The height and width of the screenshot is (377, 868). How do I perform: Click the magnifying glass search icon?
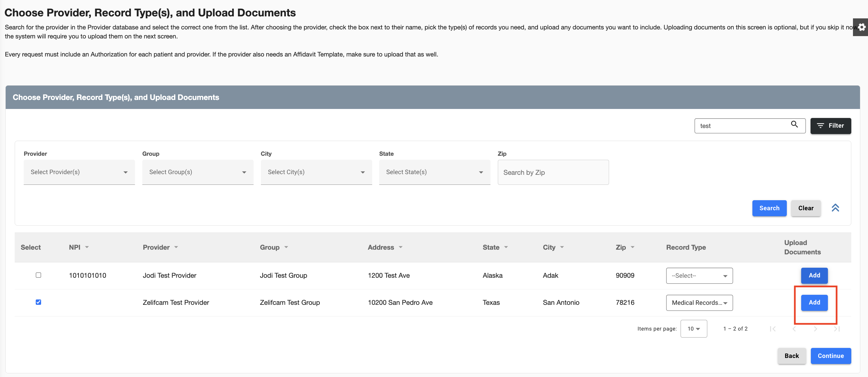pos(794,125)
